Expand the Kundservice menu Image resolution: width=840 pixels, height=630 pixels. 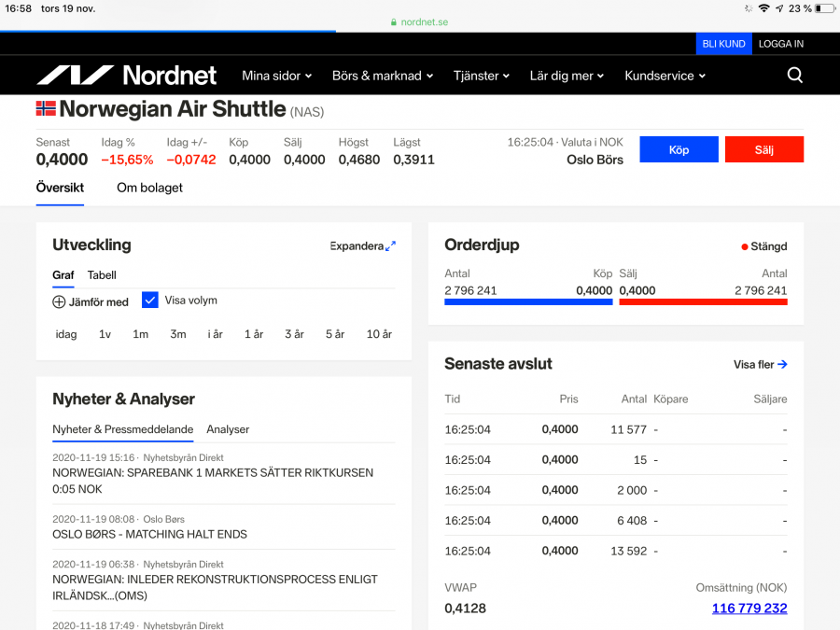[x=665, y=76]
